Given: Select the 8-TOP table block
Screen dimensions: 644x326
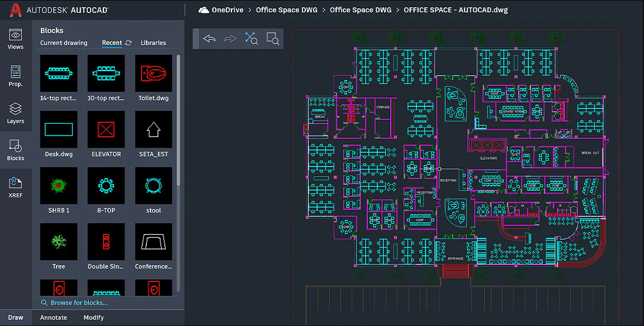Looking at the screenshot, I should point(106,186).
